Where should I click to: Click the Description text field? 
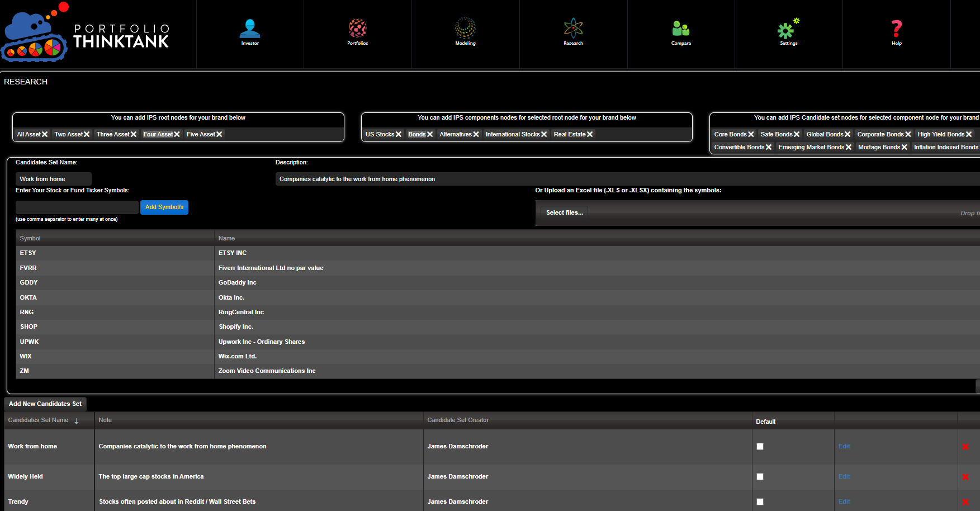(x=627, y=179)
